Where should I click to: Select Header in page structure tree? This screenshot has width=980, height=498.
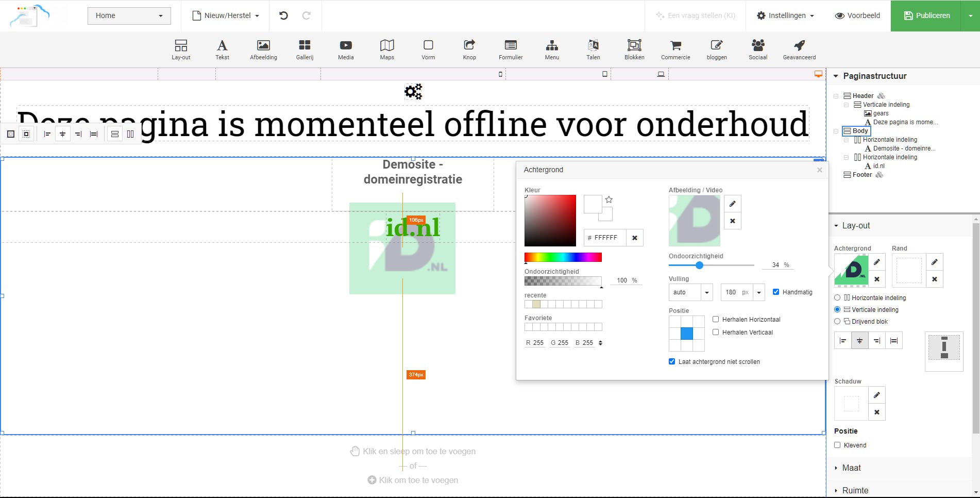tap(863, 96)
